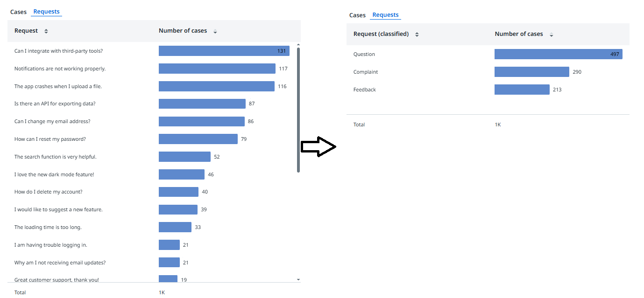
Task: Select the "Can I integrate with third-party tools?" row
Action: tap(59, 51)
